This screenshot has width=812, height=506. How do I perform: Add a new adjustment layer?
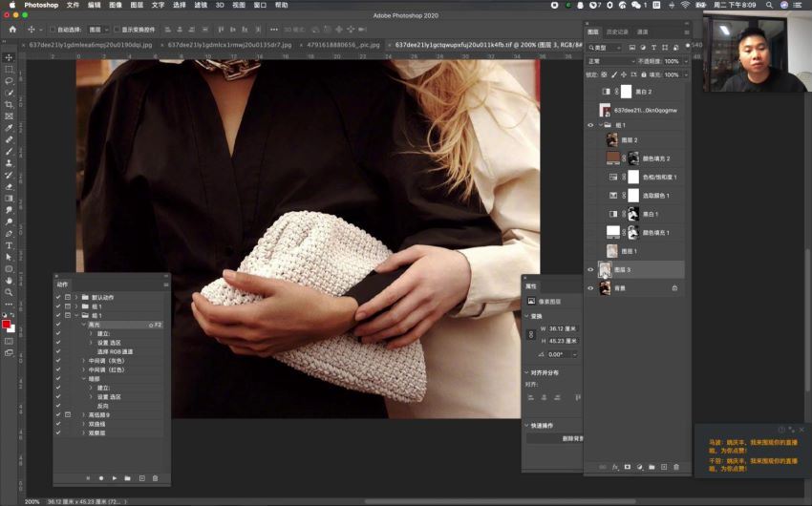[x=639, y=467]
